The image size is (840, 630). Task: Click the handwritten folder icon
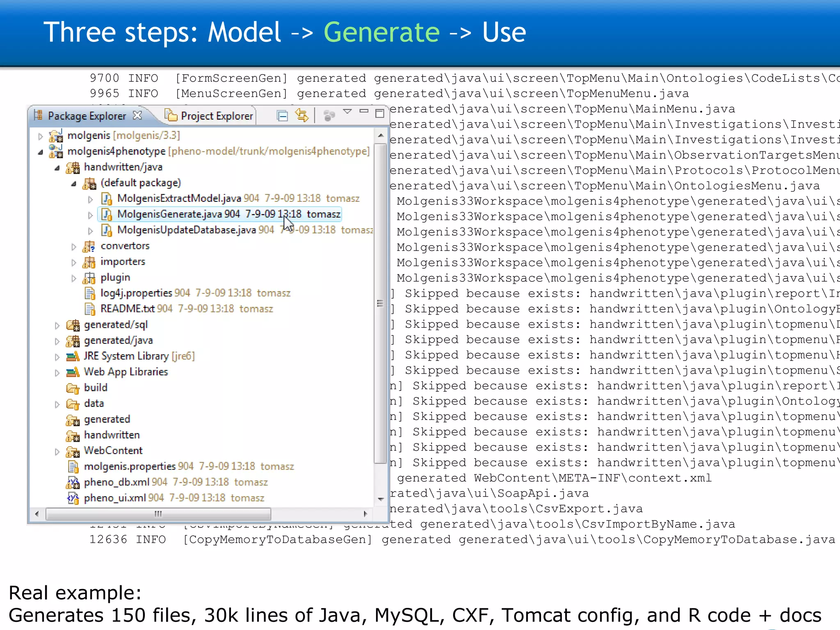73,436
